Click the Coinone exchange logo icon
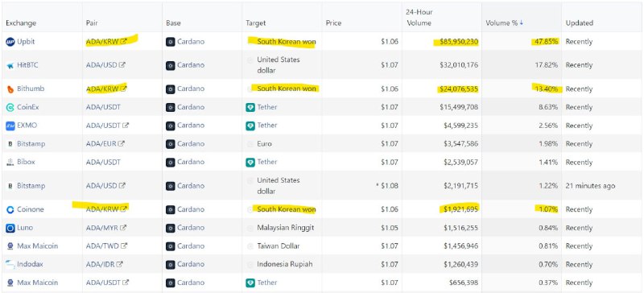This screenshot has width=644, height=293. [x=10, y=209]
